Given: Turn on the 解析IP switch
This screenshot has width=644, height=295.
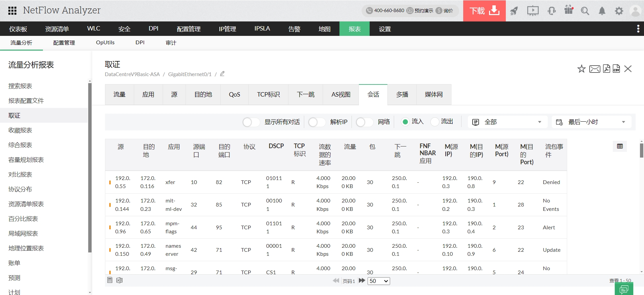Looking at the screenshot, I should click(317, 122).
